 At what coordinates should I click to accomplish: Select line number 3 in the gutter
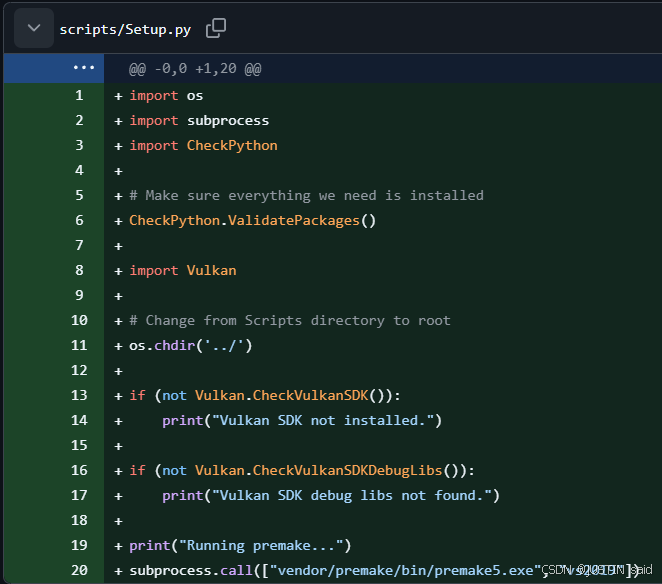pos(79,145)
